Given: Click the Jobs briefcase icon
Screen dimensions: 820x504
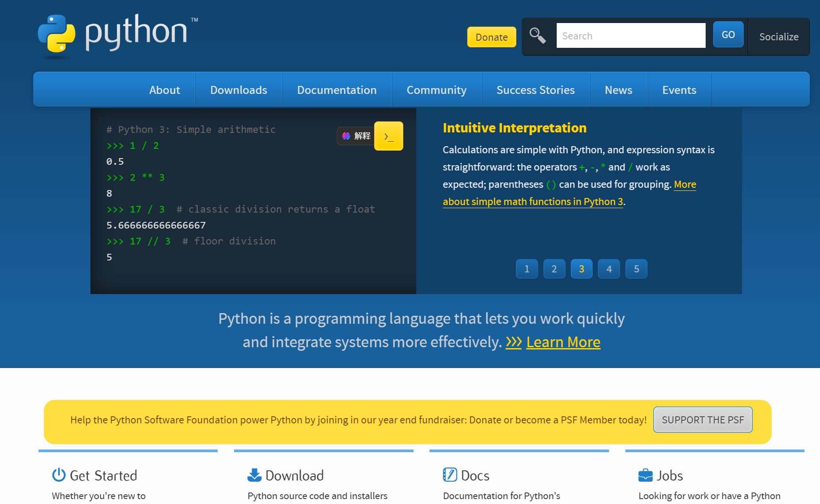Looking at the screenshot, I should point(645,475).
